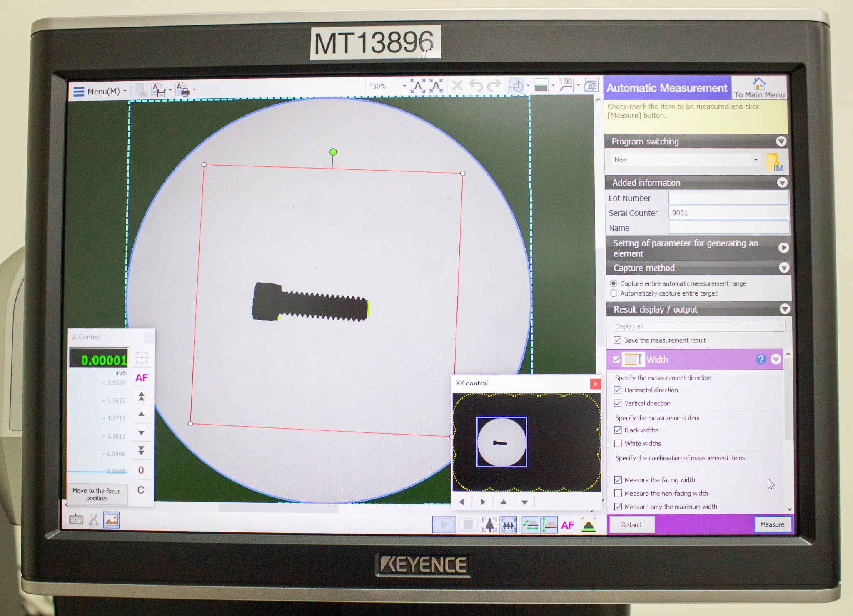Image resolution: width=853 pixels, height=616 pixels.
Task: Click the undo arrow in the toolbar
Action: coord(476,86)
